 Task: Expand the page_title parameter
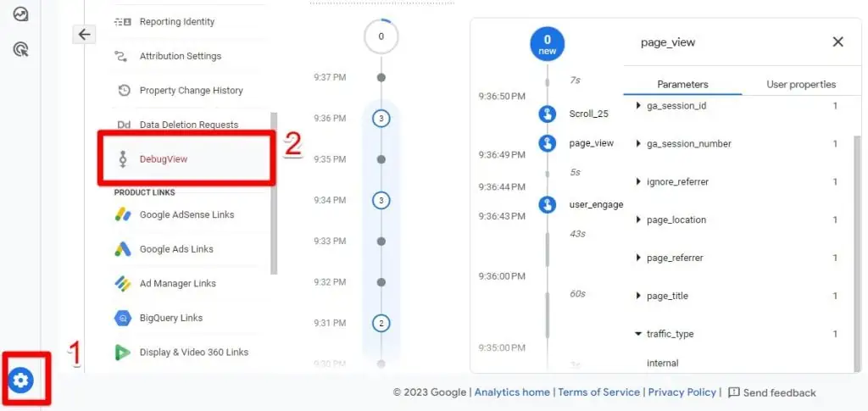pyautogui.click(x=639, y=296)
